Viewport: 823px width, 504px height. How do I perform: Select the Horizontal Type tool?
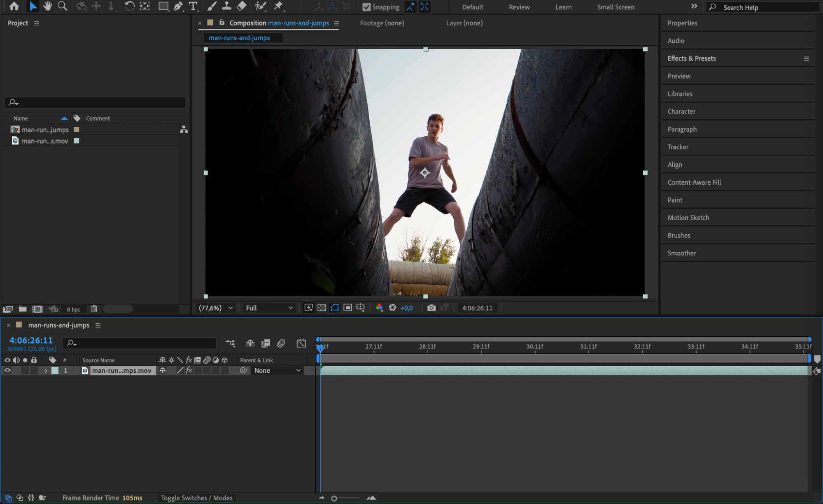tap(193, 6)
